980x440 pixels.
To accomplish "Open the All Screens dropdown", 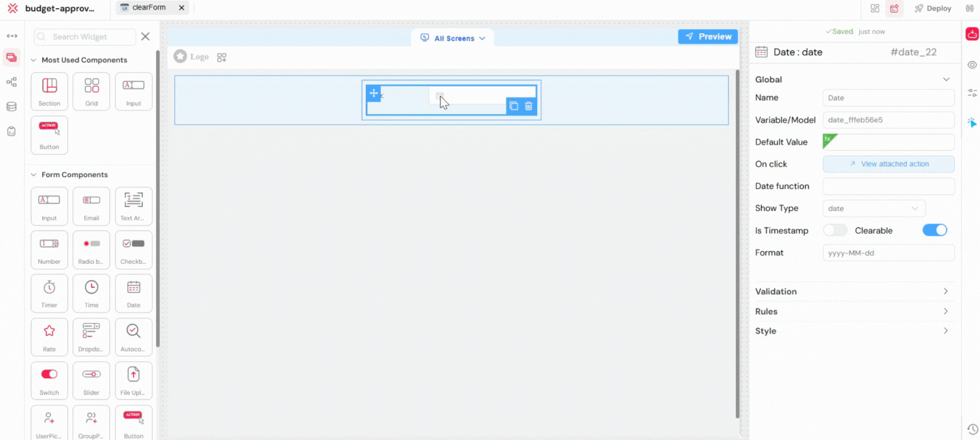I will [x=453, y=38].
